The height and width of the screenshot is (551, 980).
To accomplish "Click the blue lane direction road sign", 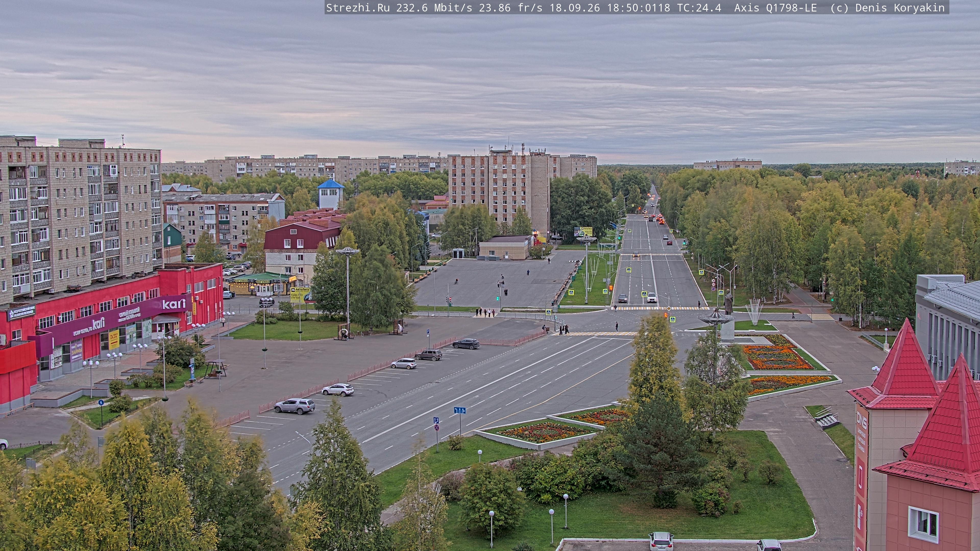I will click(x=460, y=410).
